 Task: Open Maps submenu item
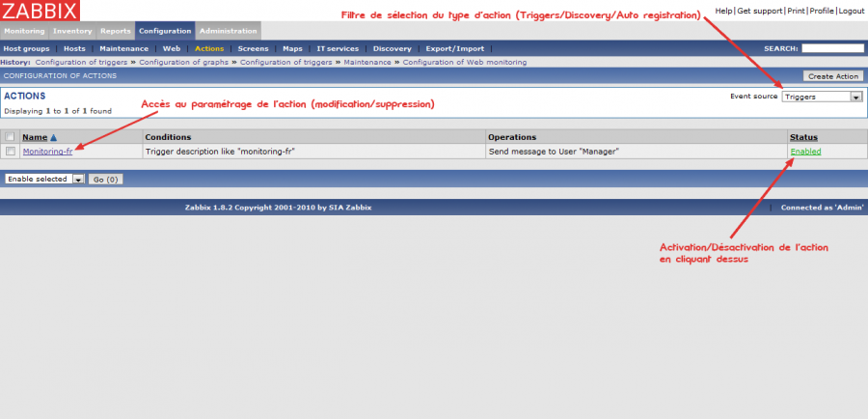click(292, 49)
